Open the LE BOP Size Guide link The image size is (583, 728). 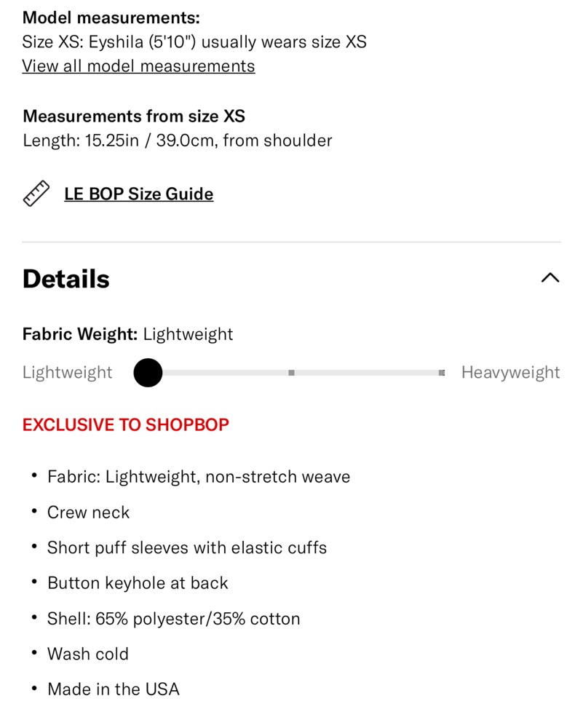click(x=139, y=194)
